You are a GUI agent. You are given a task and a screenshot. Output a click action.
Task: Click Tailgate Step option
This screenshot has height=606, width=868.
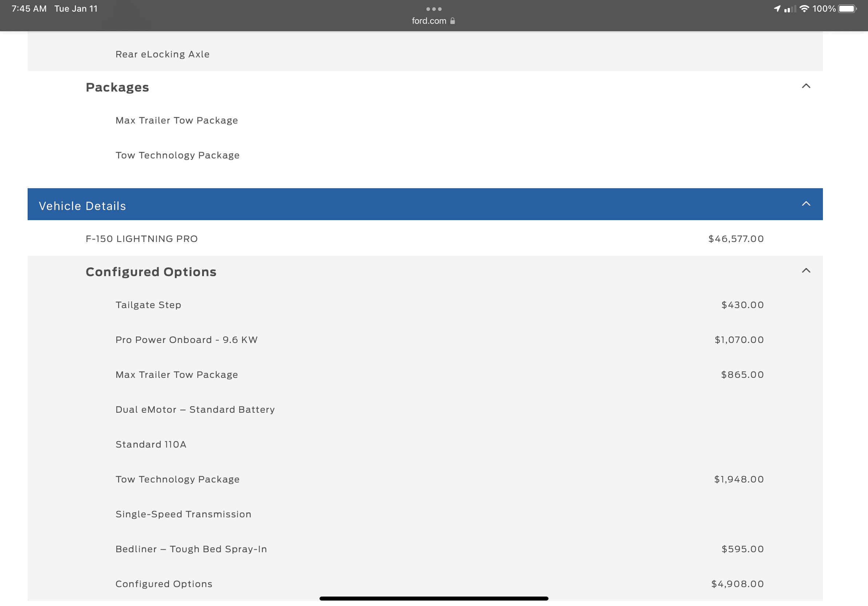coord(148,305)
